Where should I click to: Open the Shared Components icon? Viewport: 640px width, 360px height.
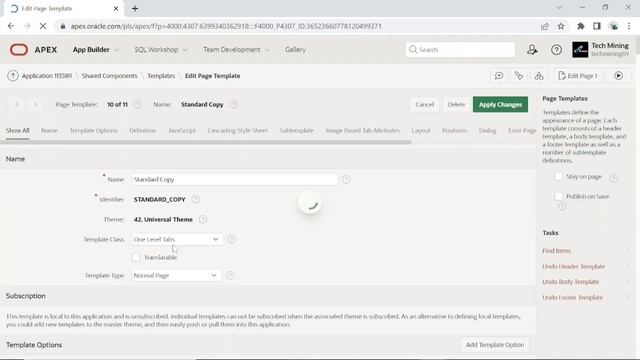click(539, 76)
